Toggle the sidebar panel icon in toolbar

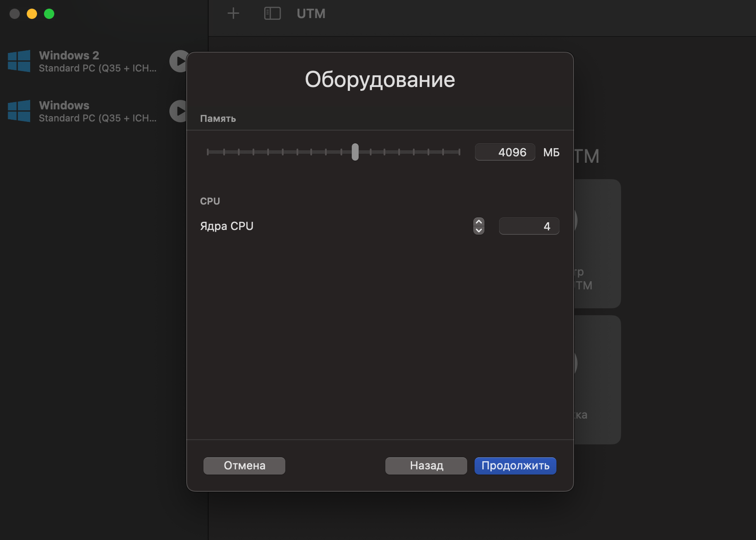pos(272,13)
